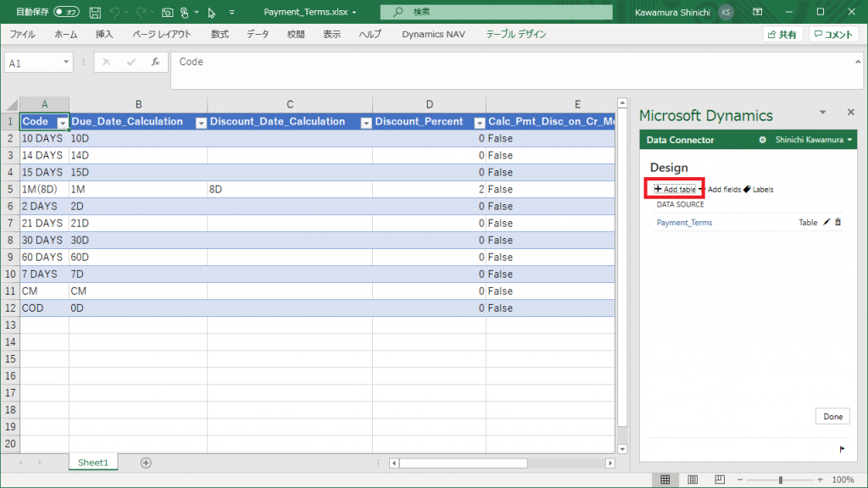Open the 校閲 tab
The image size is (868, 488).
pyautogui.click(x=296, y=34)
